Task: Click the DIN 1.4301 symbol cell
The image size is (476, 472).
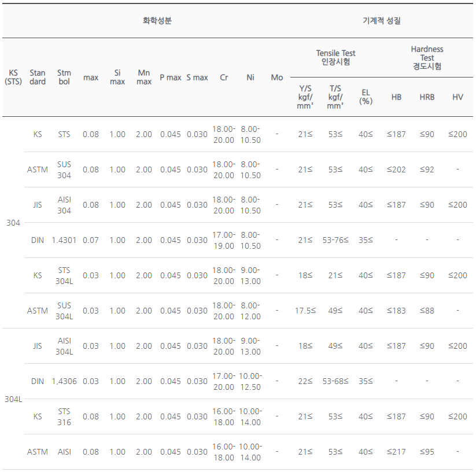Action: pyautogui.click(x=64, y=240)
